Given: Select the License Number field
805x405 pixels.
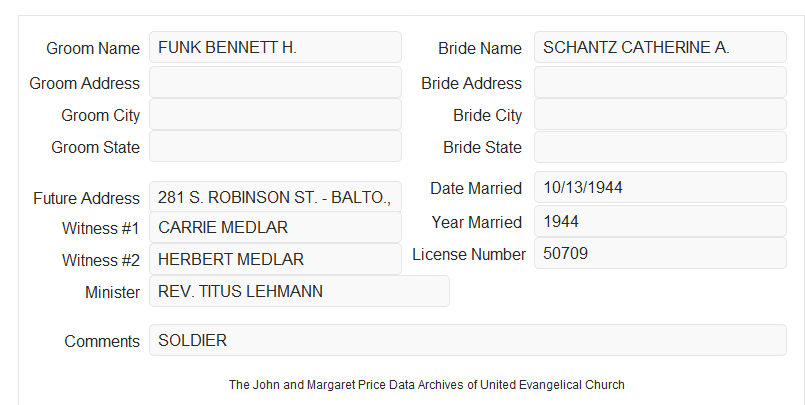Looking at the screenshot, I should point(660,253).
